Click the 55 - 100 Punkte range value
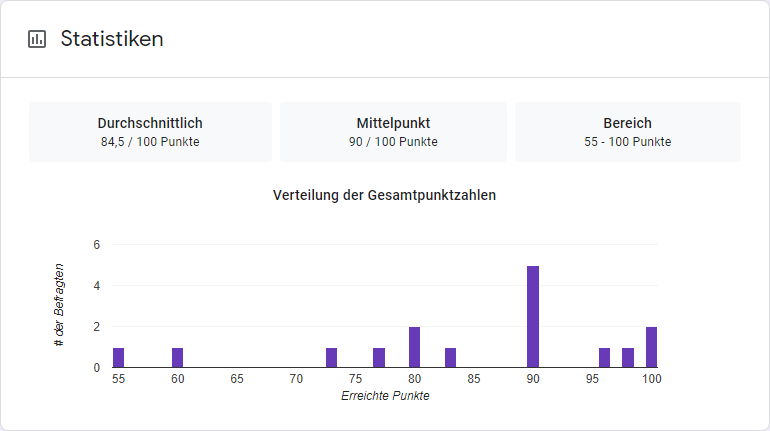Screen dimensions: 770x431 [x=627, y=142]
